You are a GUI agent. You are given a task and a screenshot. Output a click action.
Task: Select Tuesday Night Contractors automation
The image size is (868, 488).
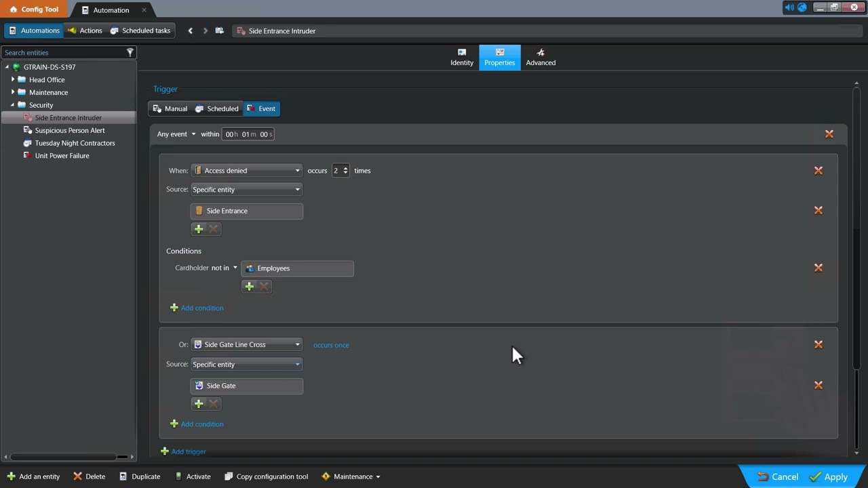pyautogui.click(x=75, y=143)
